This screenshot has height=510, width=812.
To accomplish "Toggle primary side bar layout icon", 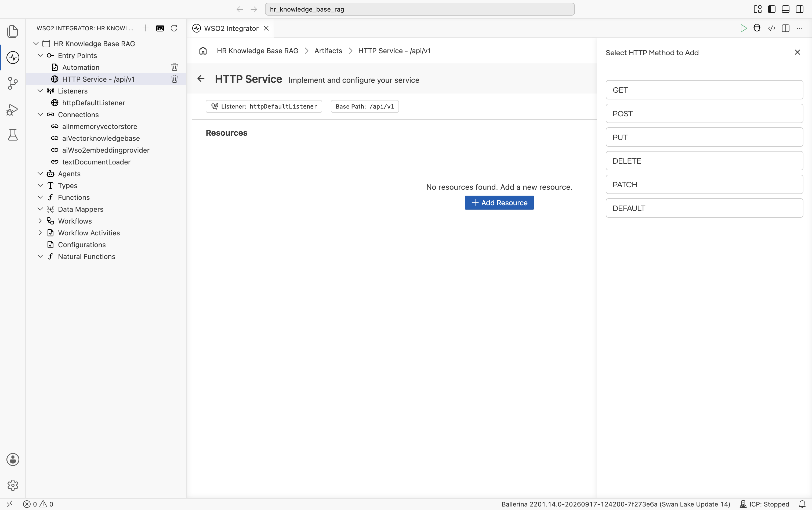I will click(771, 9).
